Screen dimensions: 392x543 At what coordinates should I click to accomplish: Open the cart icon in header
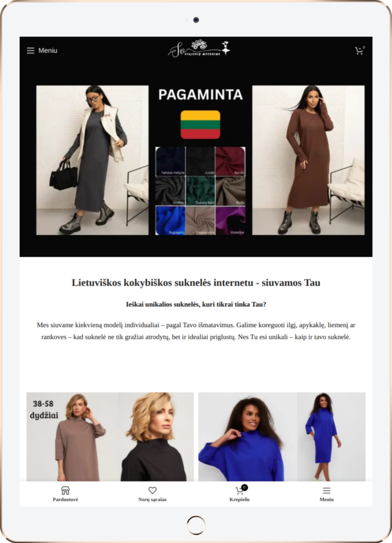(360, 50)
